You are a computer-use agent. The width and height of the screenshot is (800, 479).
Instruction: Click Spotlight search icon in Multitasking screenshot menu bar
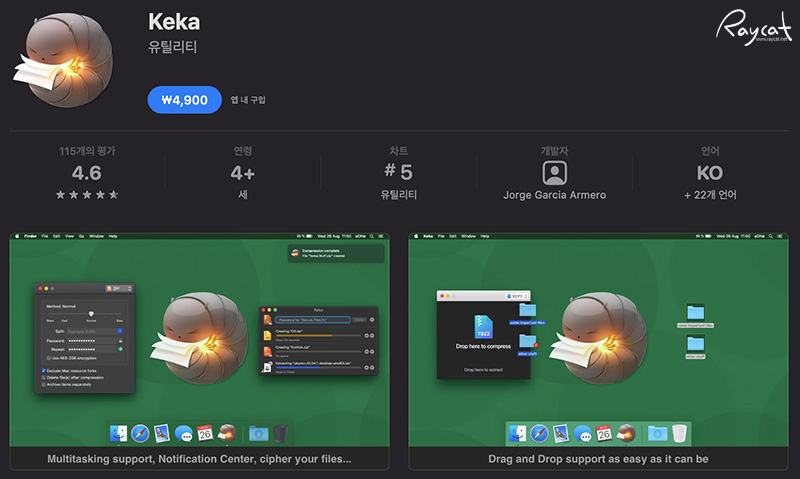(x=372, y=236)
